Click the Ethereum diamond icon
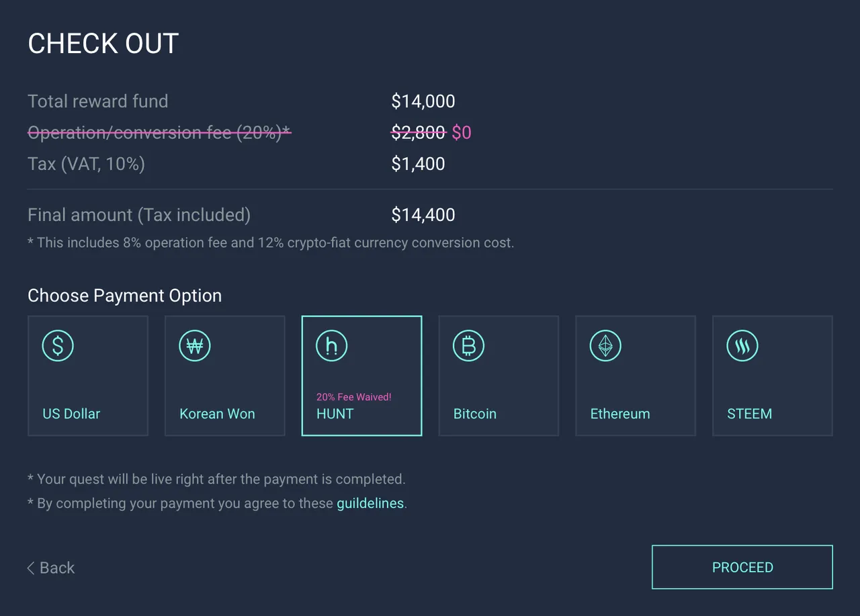860x616 pixels. (605, 346)
